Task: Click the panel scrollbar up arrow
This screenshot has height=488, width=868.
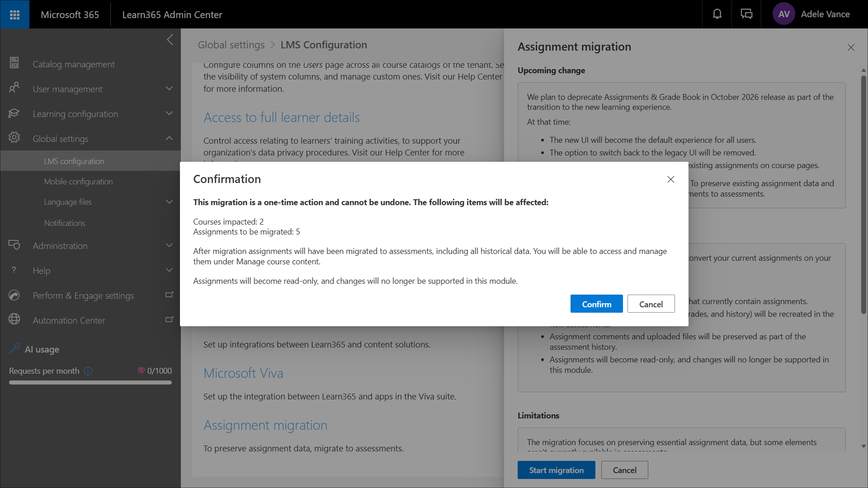Action: click(863, 70)
